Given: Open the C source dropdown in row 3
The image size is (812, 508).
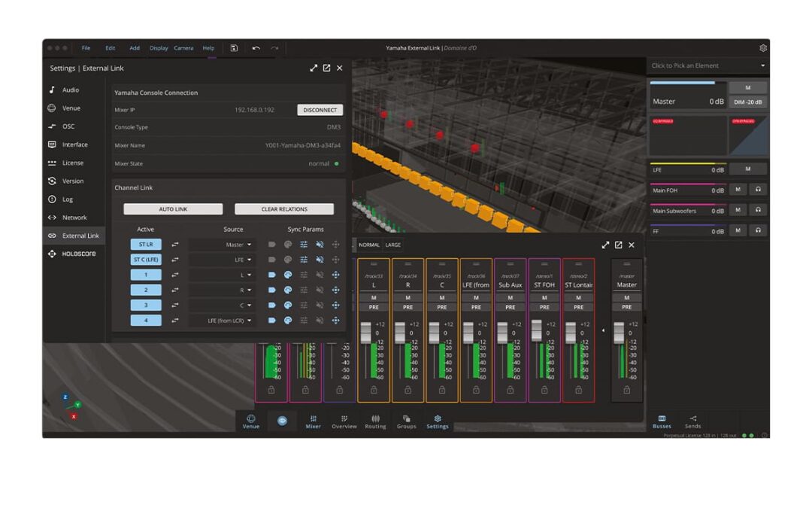Looking at the screenshot, I should tap(221, 305).
